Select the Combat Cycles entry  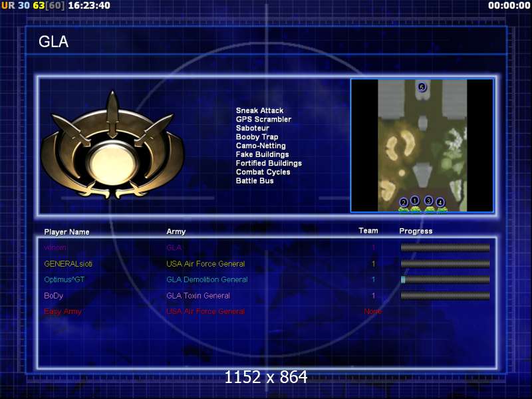click(x=263, y=172)
